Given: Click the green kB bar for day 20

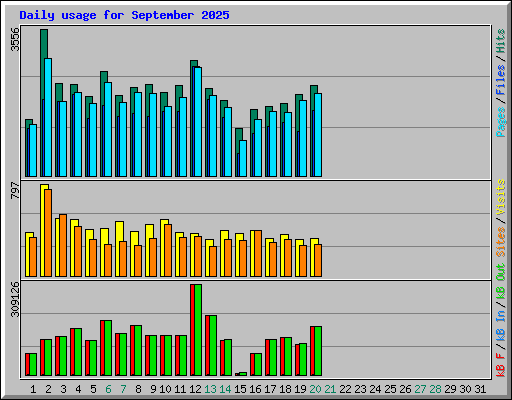Looking at the screenshot, I should pyautogui.click(x=318, y=351).
